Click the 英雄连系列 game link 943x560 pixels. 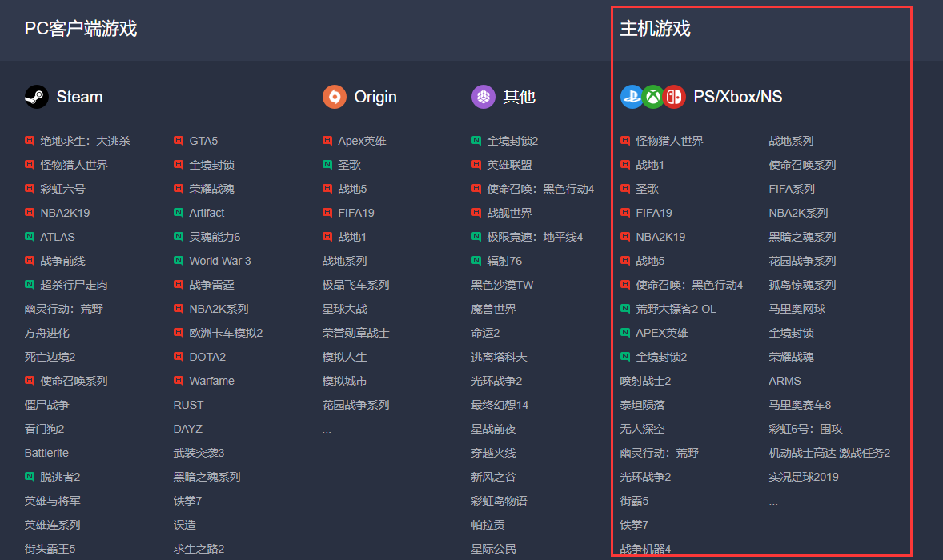[52, 525]
